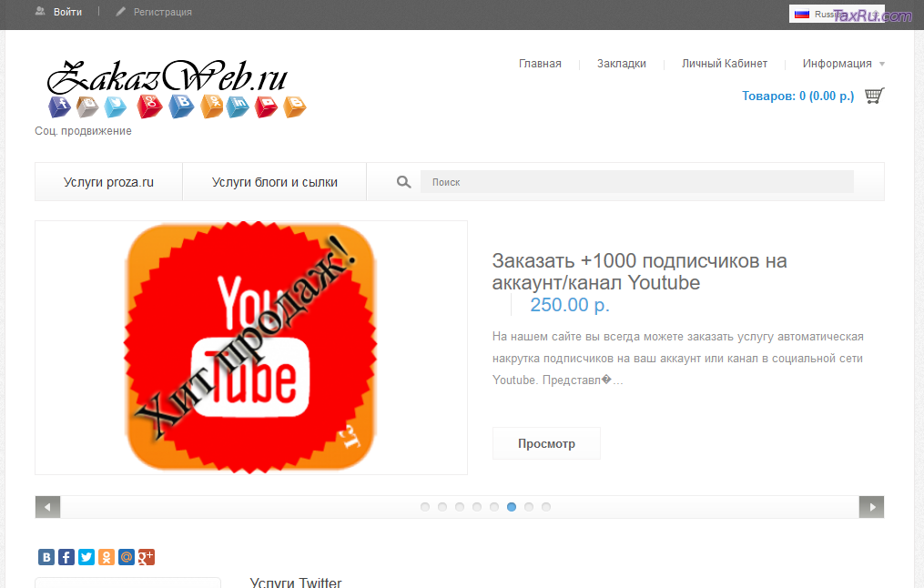924x588 pixels.
Task: Go to the previous slide arrow
Action: coord(47,507)
